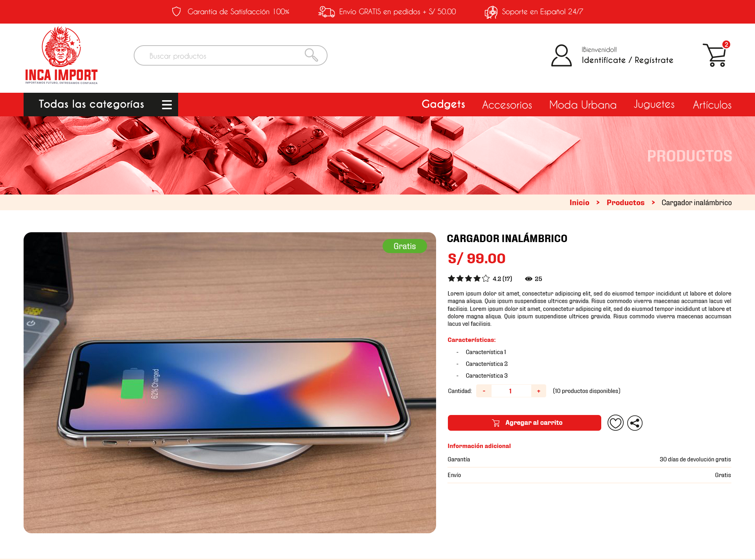The image size is (755, 560).
Task: Click the free shipping truck icon
Action: [326, 11]
